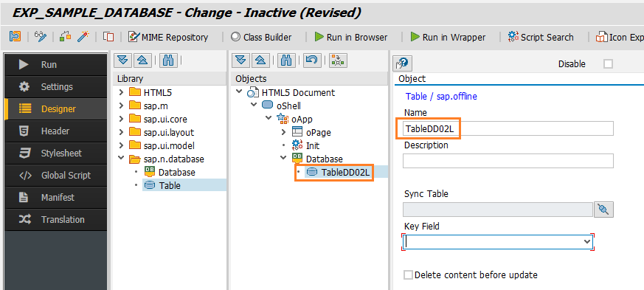The image size is (644, 290).
Task: Click the activate magic wand icon
Action: pos(83,37)
